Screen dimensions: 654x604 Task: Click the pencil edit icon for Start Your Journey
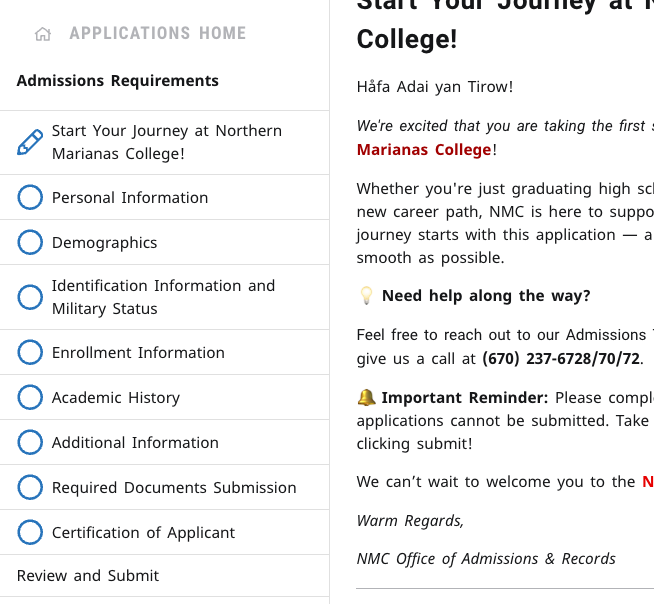pyautogui.click(x=30, y=142)
